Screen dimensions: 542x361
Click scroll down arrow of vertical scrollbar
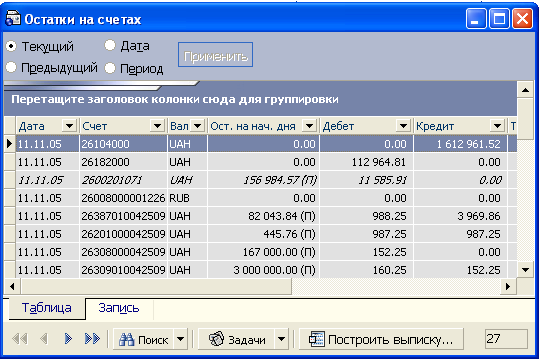[x=525, y=270]
